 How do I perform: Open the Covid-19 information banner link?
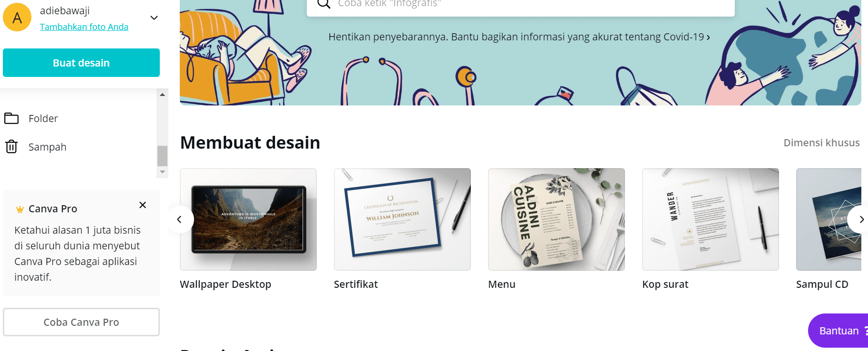pyautogui.click(x=519, y=37)
